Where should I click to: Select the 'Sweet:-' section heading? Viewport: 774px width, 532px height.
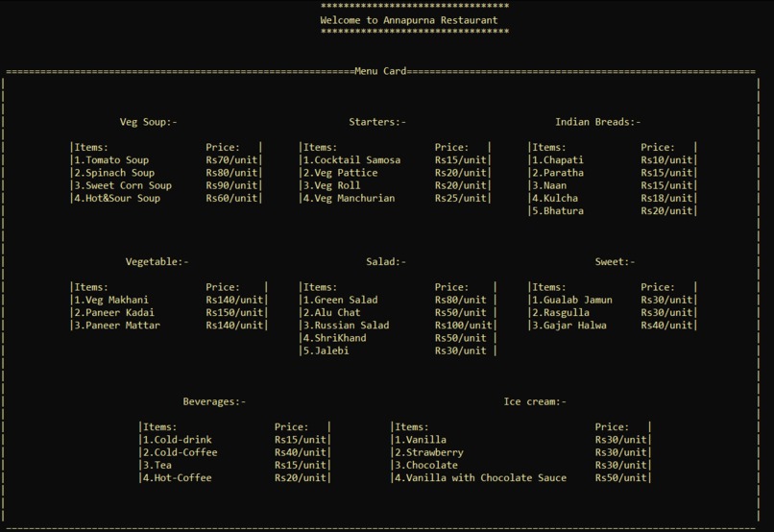[615, 261]
